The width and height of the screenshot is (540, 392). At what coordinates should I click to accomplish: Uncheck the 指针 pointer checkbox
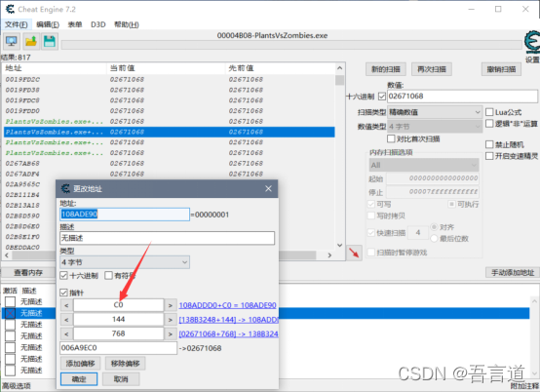(63, 293)
